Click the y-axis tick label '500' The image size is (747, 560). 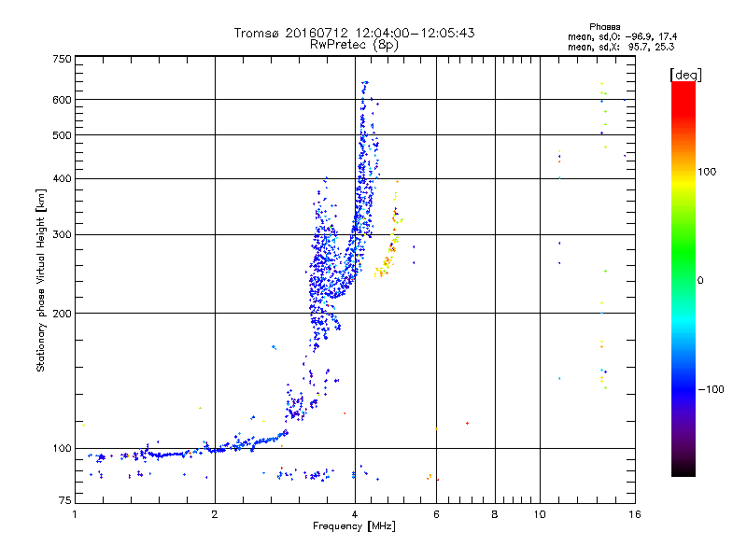[x=62, y=135]
